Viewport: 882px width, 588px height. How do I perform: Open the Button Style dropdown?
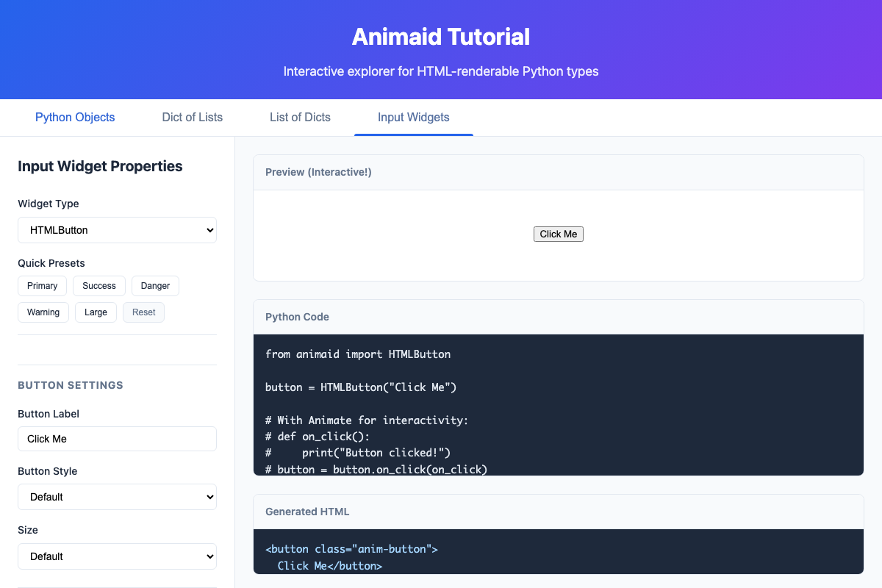tap(117, 497)
